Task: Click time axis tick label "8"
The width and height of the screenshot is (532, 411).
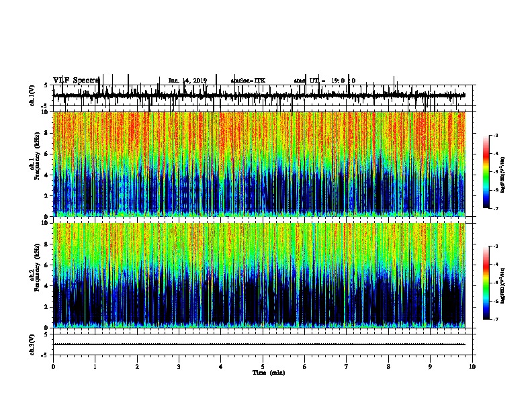Action: (x=388, y=367)
